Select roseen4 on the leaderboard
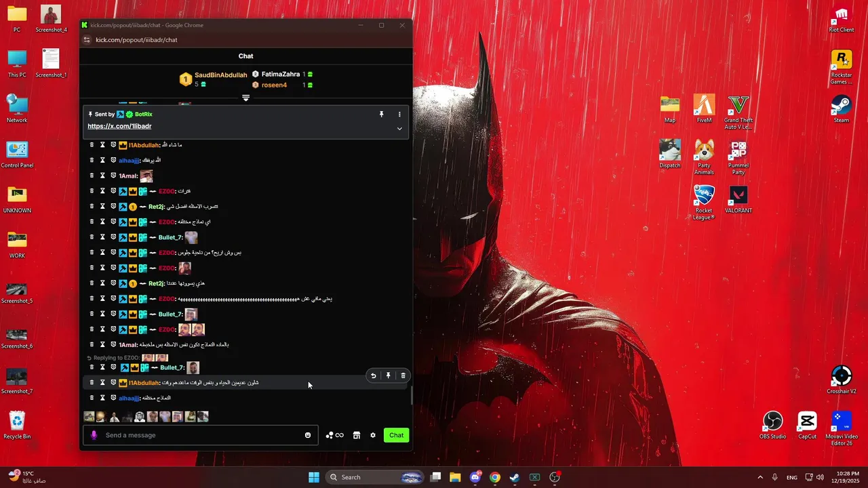This screenshot has width=868, height=488. 274,85
